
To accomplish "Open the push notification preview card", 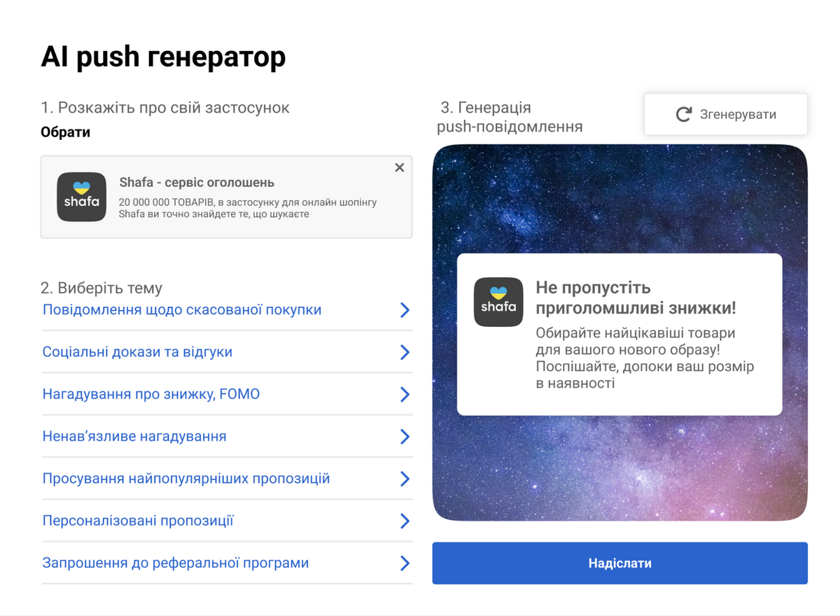I will point(619,335).
